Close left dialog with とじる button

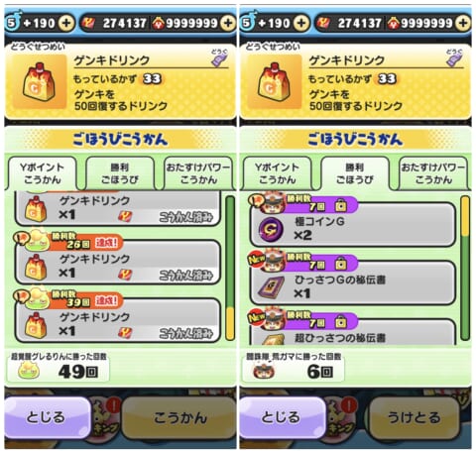click(x=47, y=417)
